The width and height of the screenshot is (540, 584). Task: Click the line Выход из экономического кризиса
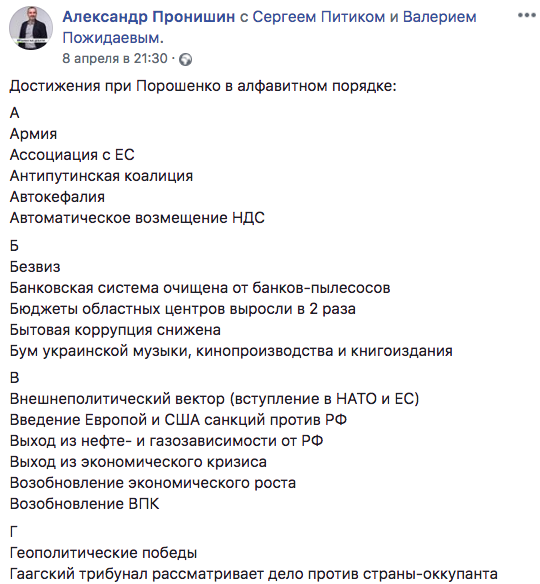138,462
